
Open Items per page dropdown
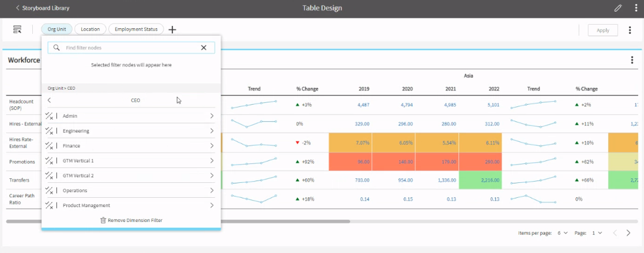562,233
